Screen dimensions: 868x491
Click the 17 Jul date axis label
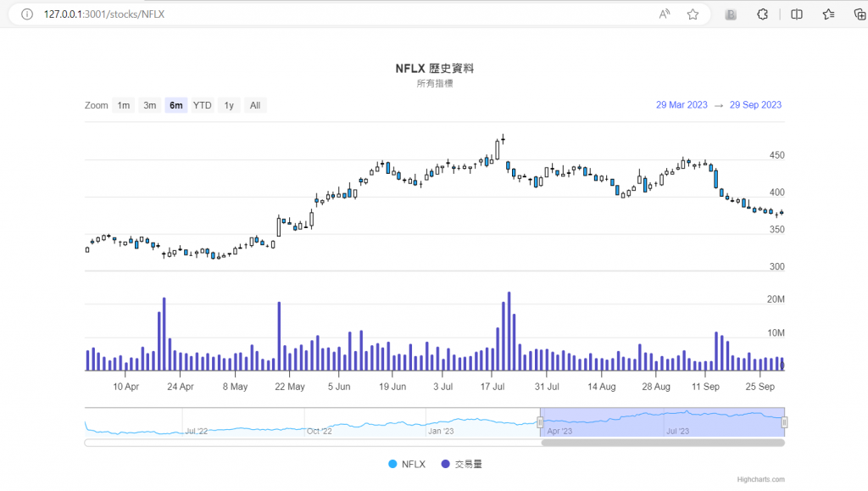click(492, 387)
